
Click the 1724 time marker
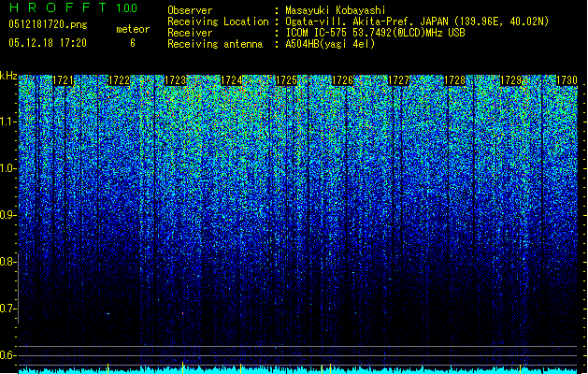tap(232, 80)
